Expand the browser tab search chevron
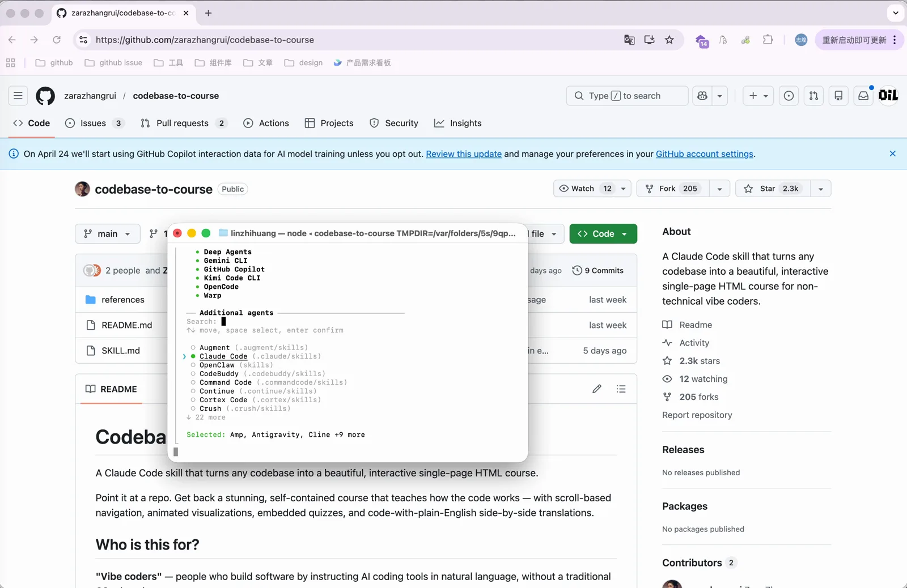907x588 pixels. coord(896,13)
